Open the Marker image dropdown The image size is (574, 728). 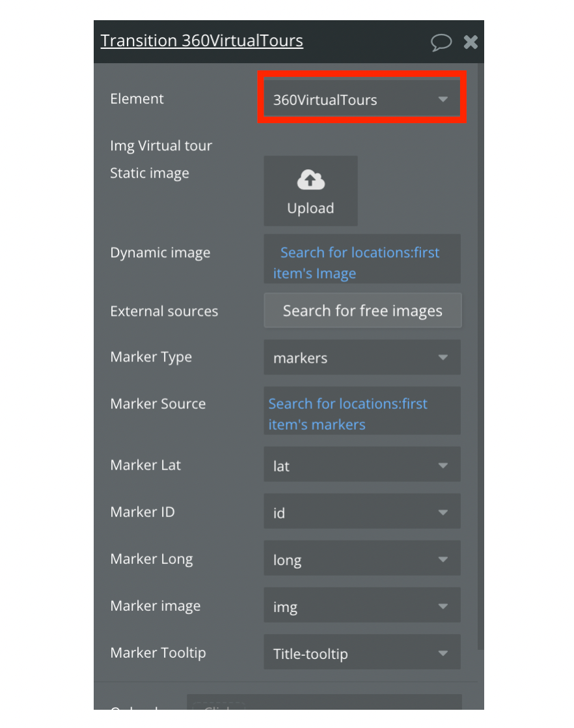(361, 606)
